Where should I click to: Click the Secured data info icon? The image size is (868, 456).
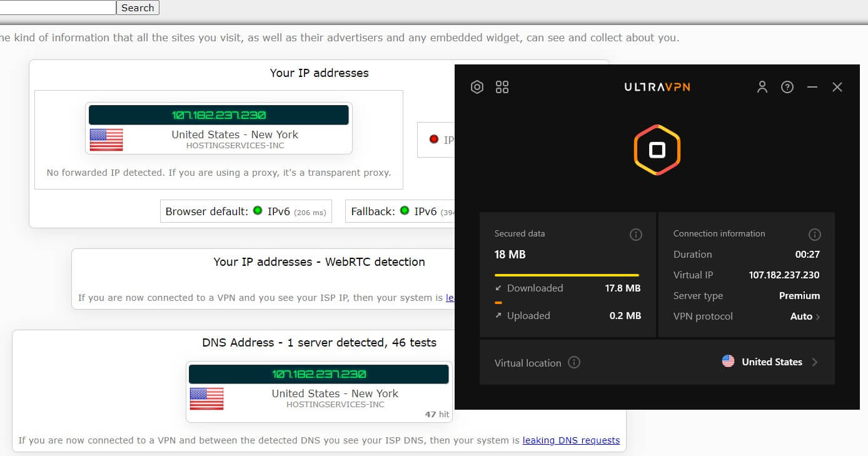click(635, 235)
